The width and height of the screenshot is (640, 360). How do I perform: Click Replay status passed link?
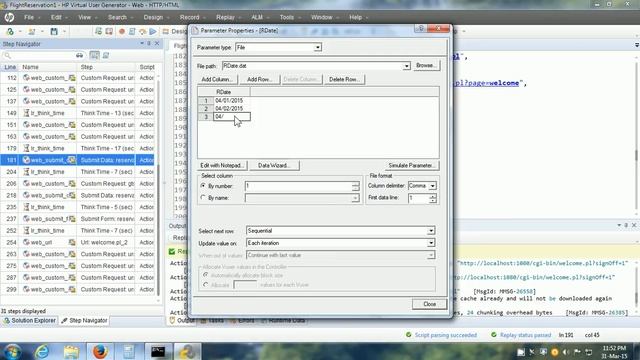pos(525,335)
